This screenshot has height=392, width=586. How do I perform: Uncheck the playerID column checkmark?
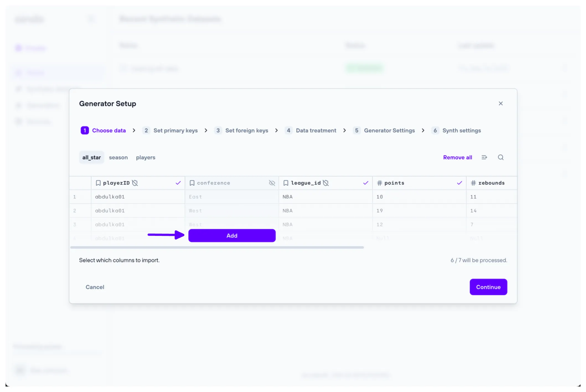[178, 183]
